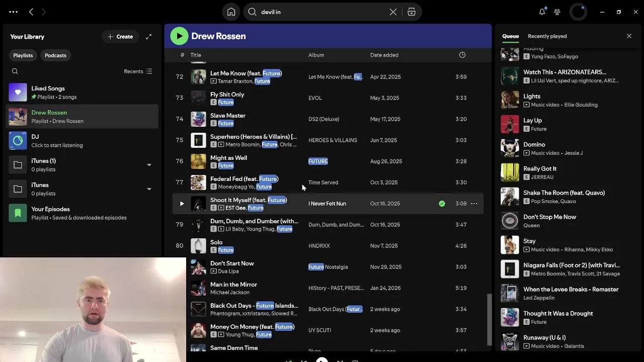Image resolution: width=644 pixels, height=362 pixels.
Task: Open the three-dots app menu
Action: [x=14, y=12]
